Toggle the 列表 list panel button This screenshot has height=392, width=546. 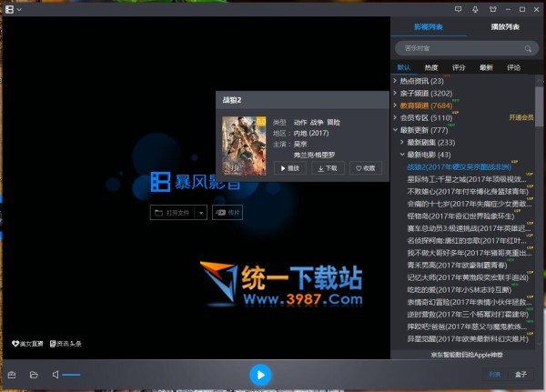(x=494, y=374)
